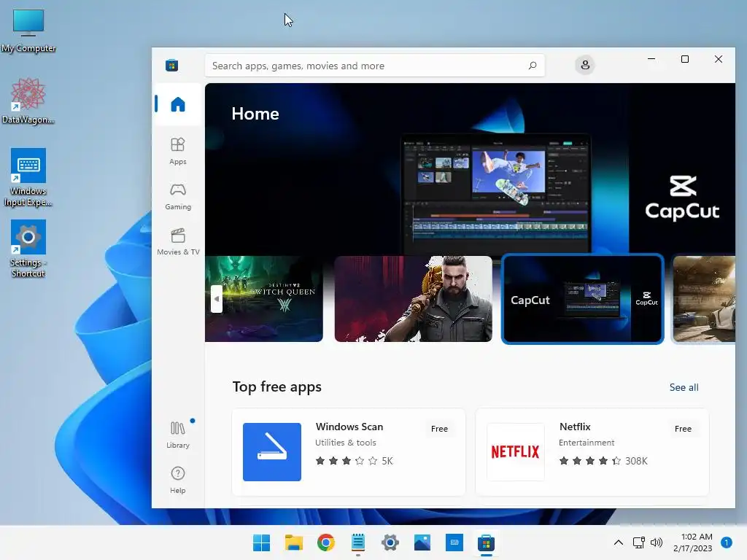Open the notification badge in the tray

(727, 542)
